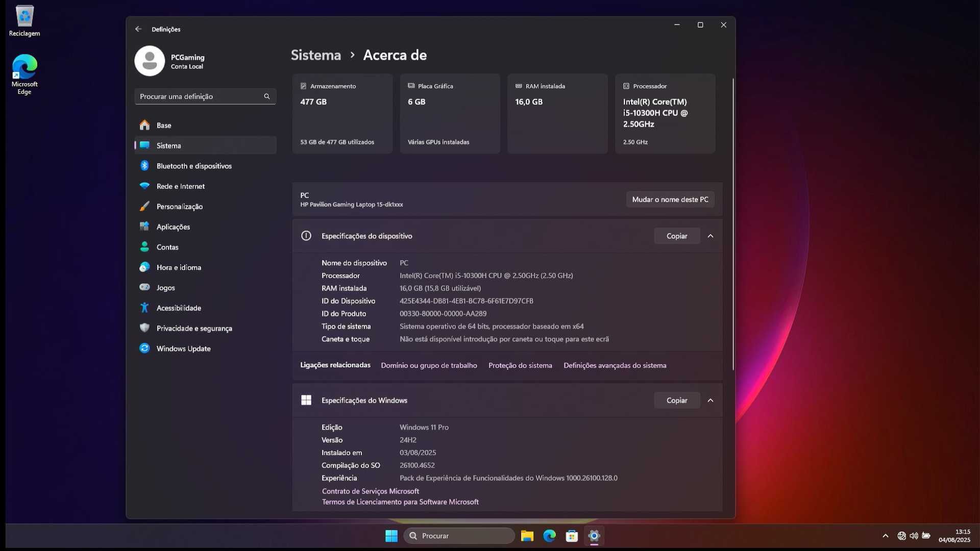Open Bluetooth e dispositivos settings
This screenshot has height=551, width=980.
pyautogui.click(x=205, y=166)
